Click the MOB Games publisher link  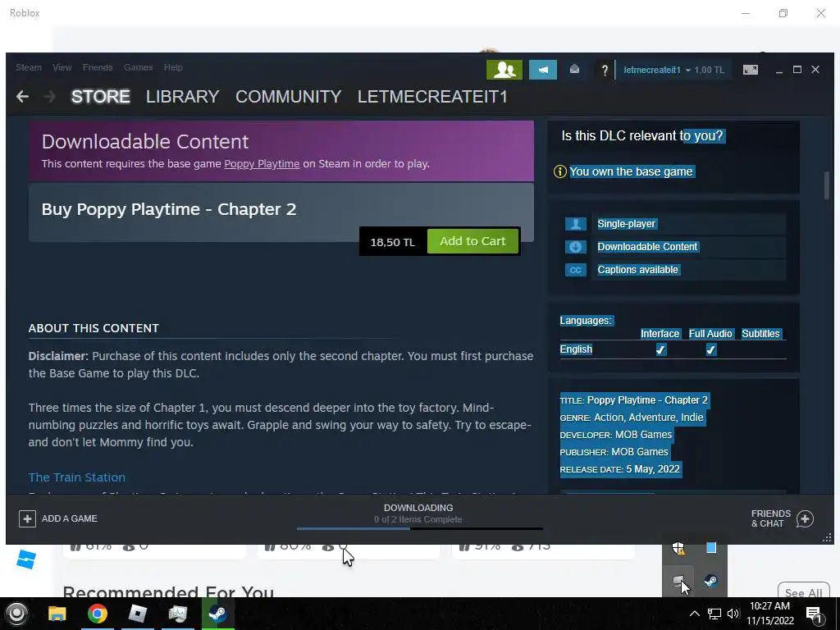[x=640, y=452]
